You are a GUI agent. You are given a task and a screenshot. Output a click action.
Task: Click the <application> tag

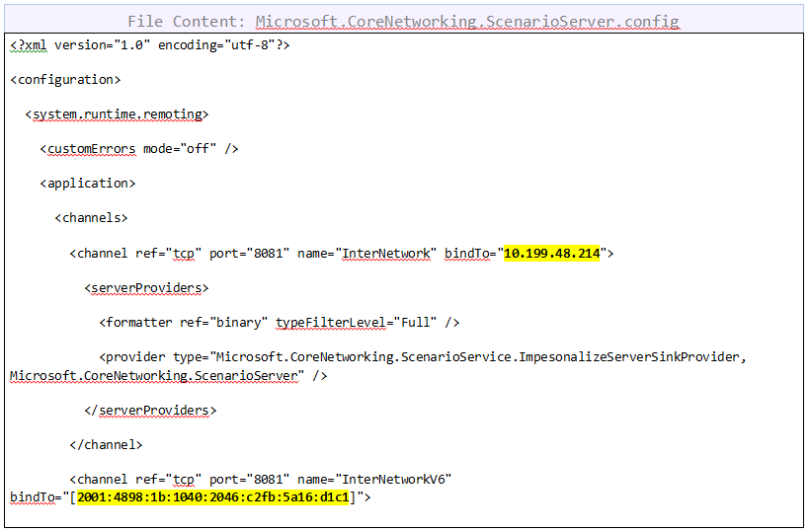click(x=88, y=184)
